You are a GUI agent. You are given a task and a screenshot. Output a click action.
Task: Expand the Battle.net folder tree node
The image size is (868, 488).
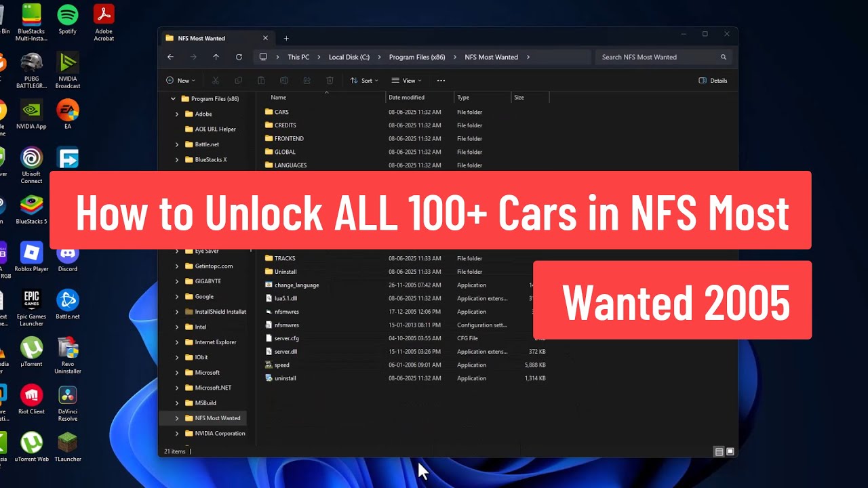tap(177, 144)
